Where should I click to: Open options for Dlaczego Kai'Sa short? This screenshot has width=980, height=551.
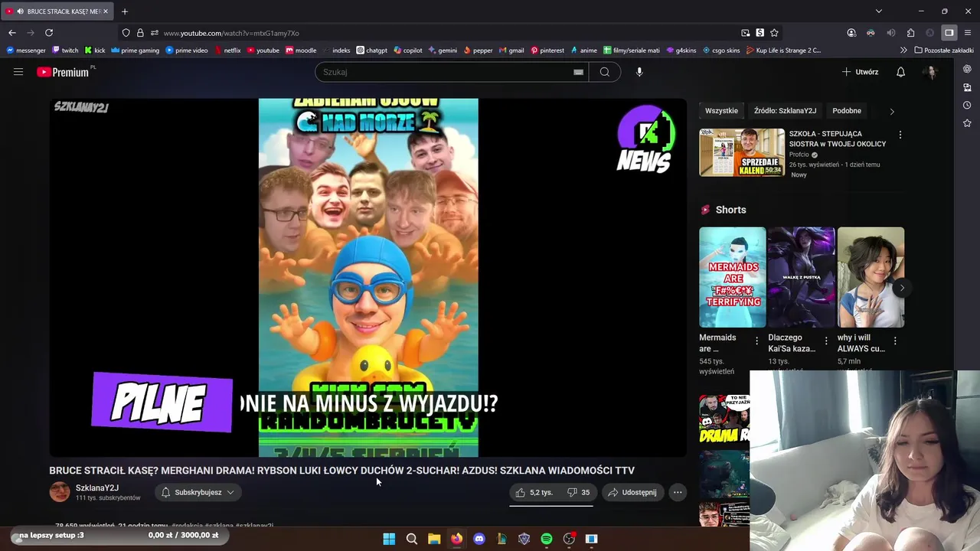click(x=825, y=341)
